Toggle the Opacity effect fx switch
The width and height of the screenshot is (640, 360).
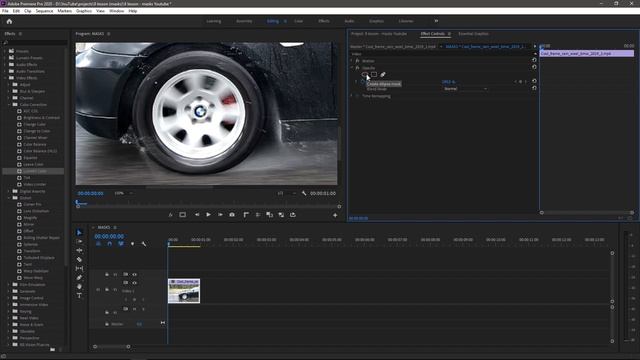pos(358,68)
